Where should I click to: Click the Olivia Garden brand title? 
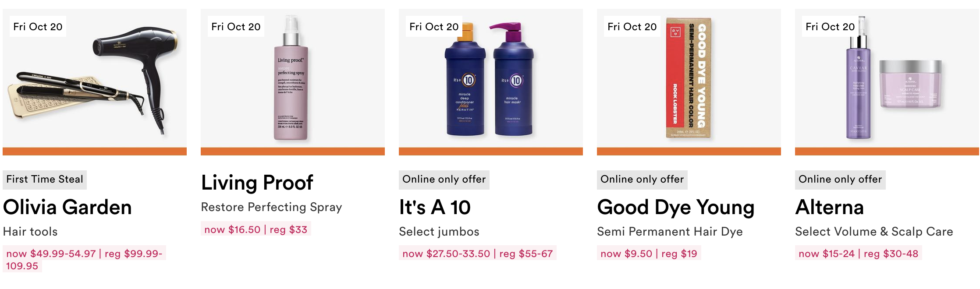point(67,207)
